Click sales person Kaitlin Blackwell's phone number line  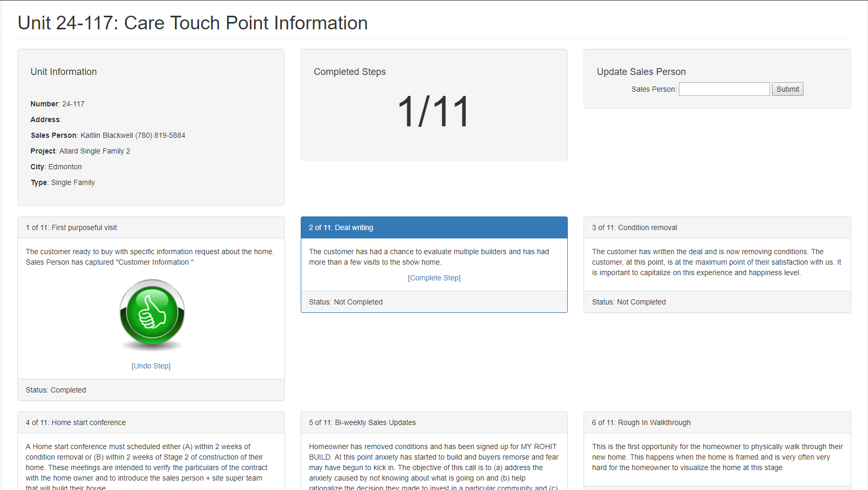pos(108,135)
